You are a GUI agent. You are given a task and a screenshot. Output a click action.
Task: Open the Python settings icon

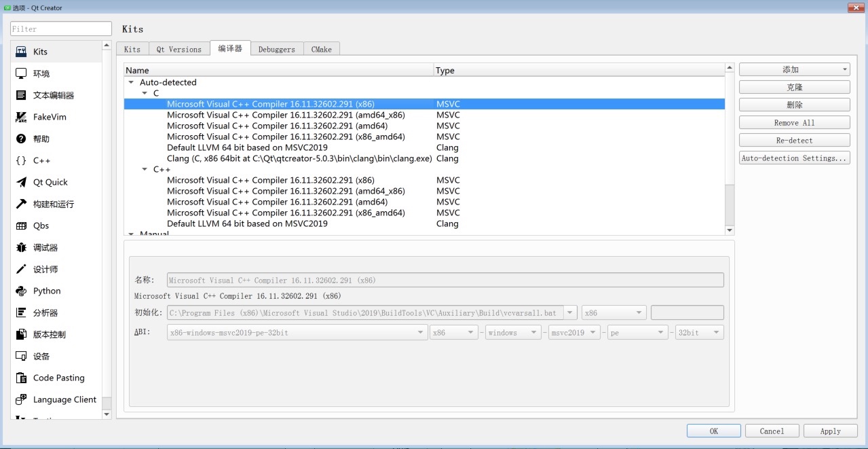click(21, 291)
